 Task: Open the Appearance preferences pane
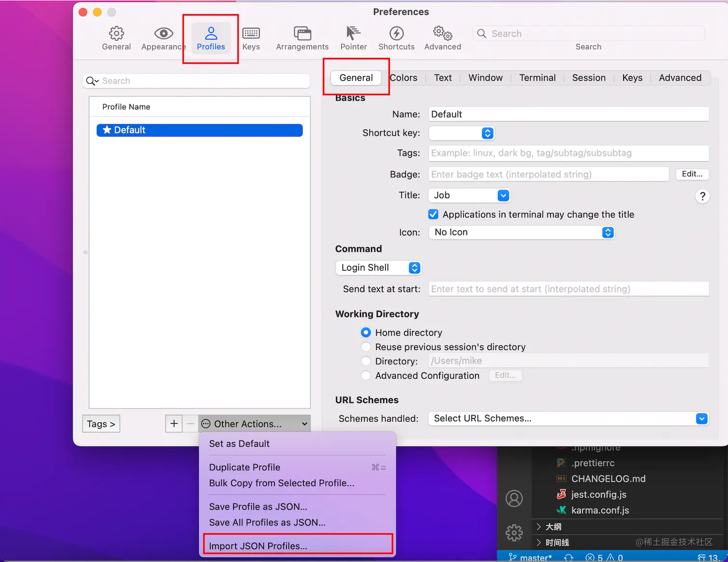tap(163, 38)
